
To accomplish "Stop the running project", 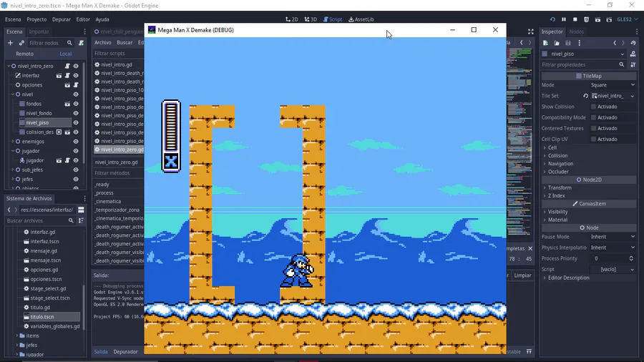I will pyautogui.click(x=575, y=19).
